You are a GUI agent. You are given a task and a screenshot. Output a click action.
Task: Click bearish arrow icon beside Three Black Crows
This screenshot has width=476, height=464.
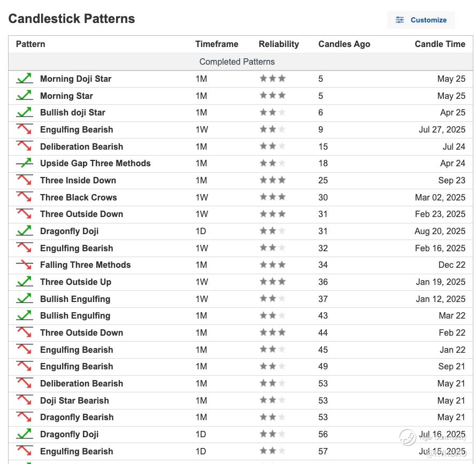(x=24, y=197)
